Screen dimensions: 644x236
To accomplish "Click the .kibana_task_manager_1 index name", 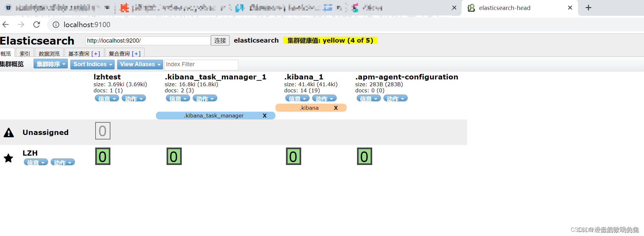I will click(x=216, y=77).
